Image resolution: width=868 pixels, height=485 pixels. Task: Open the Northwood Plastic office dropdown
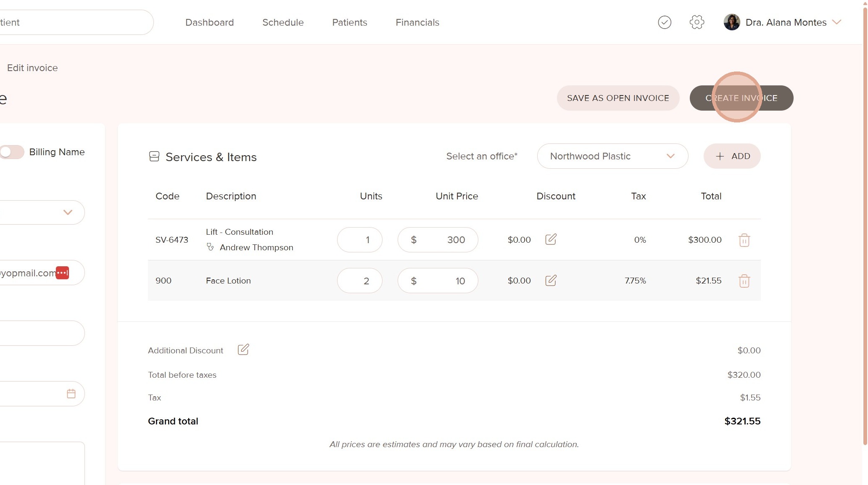(x=612, y=156)
